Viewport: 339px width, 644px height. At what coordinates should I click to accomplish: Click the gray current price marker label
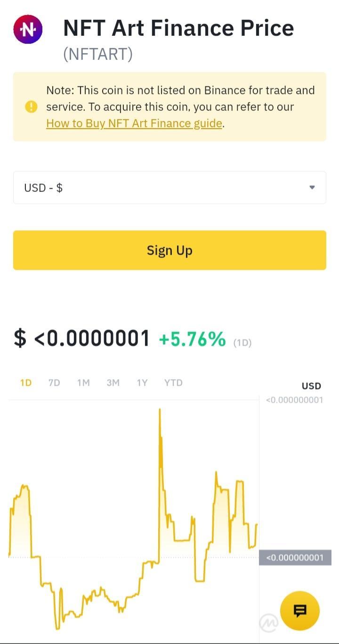point(295,558)
